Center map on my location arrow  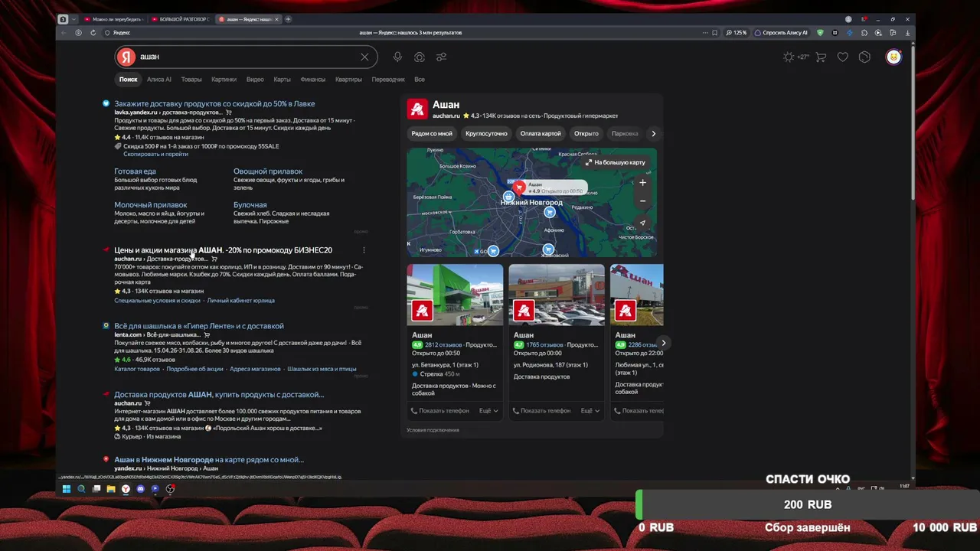[642, 223]
